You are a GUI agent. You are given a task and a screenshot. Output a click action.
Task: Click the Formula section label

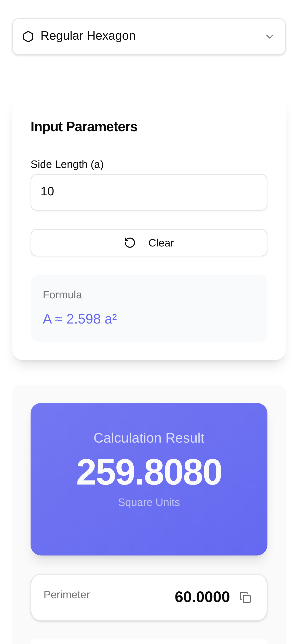(x=63, y=295)
